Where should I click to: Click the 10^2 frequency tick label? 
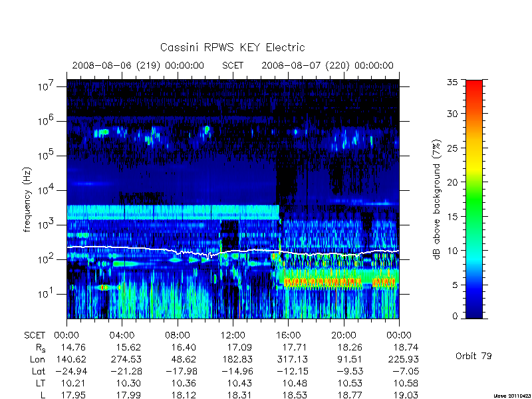click(x=45, y=259)
